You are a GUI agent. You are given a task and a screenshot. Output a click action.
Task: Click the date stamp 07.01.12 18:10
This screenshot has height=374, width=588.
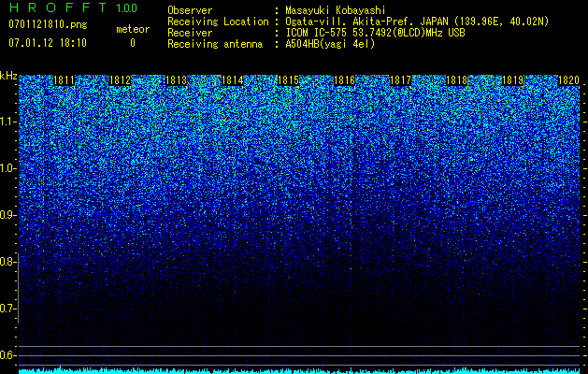48,43
